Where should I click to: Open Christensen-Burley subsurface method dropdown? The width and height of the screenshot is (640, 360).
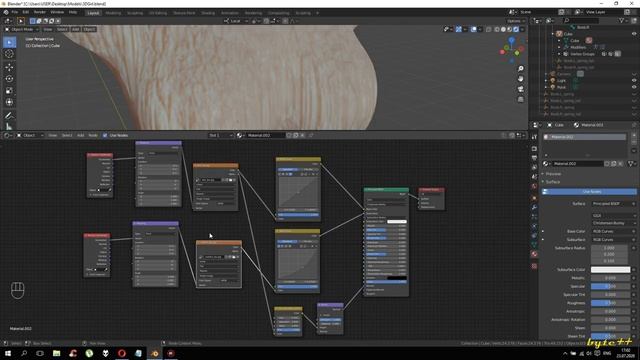coord(614,223)
